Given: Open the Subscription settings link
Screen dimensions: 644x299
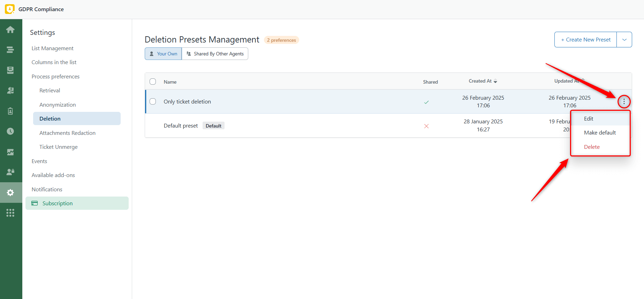Looking at the screenshot, I should click(x=58, y=204).
